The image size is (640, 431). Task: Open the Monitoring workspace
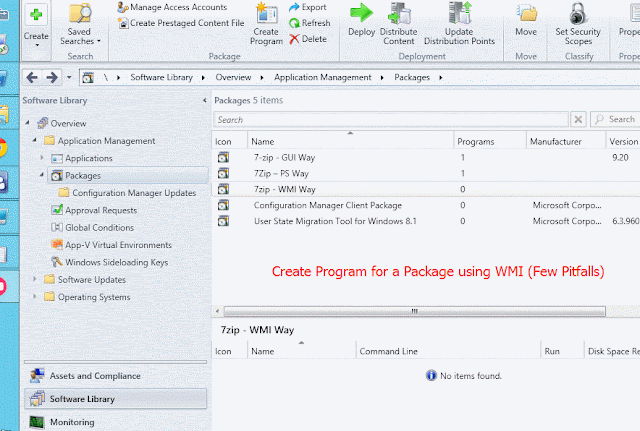pyautogui.click(x=116, y=422)
